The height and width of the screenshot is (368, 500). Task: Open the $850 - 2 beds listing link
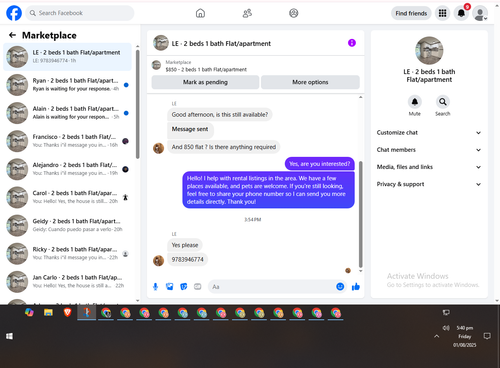click(206, 69)
